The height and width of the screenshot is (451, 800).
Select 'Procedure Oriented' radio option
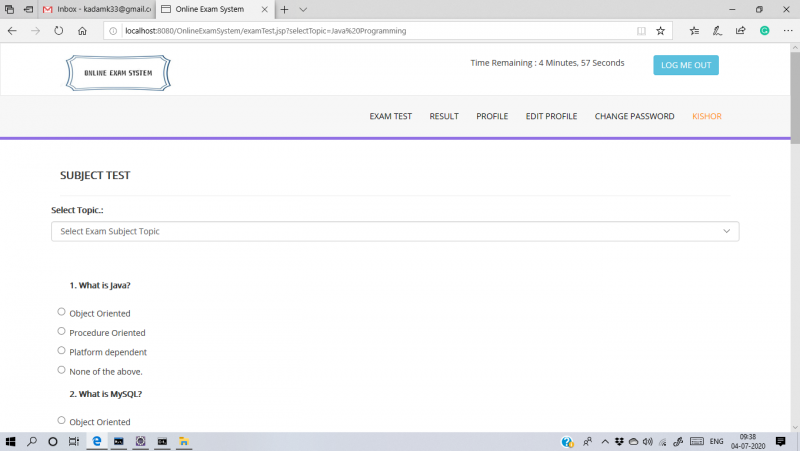(61, 331)
